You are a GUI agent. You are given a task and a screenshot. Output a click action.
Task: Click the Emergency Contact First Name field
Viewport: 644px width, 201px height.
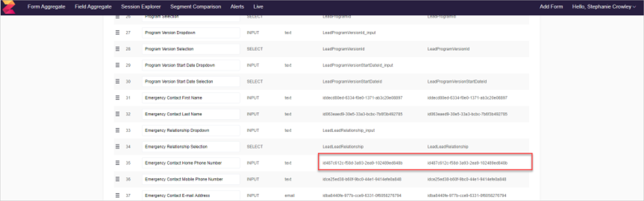point(191,98)
